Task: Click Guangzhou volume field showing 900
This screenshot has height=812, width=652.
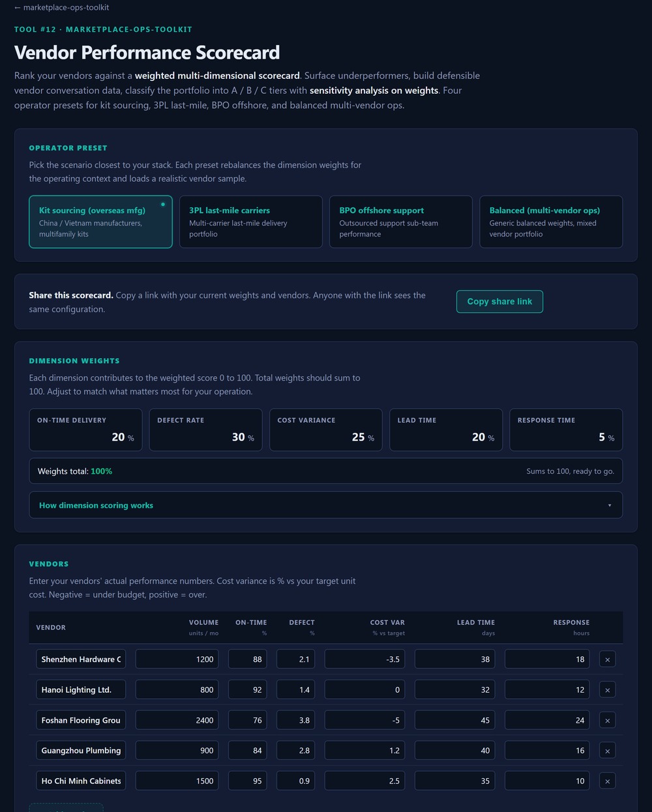Action: tap(177, 750)
